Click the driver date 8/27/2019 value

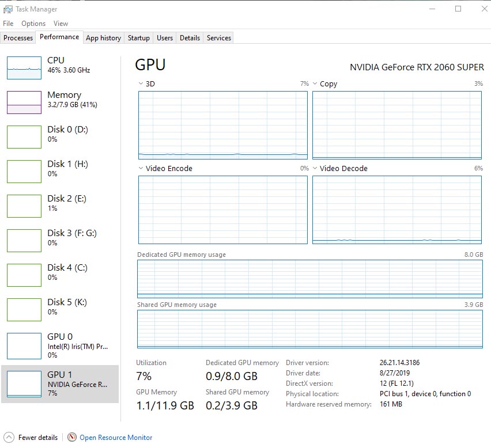click(x=395, y=373)
